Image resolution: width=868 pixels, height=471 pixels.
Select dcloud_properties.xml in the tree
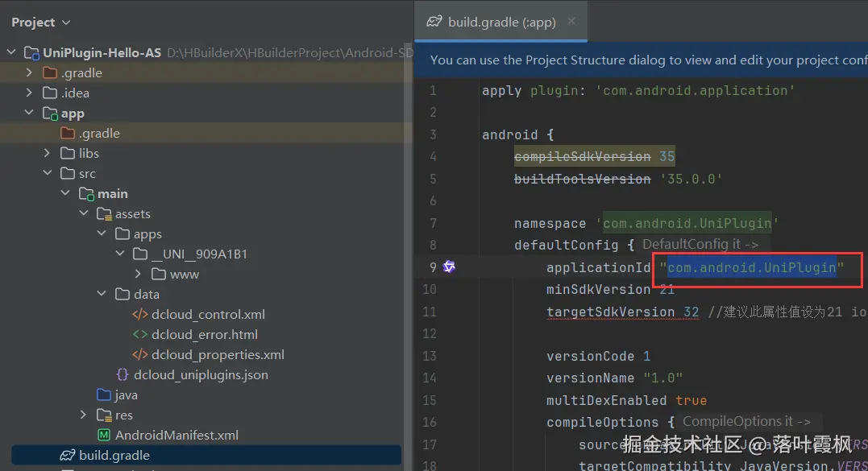click(x=218, y=354)
